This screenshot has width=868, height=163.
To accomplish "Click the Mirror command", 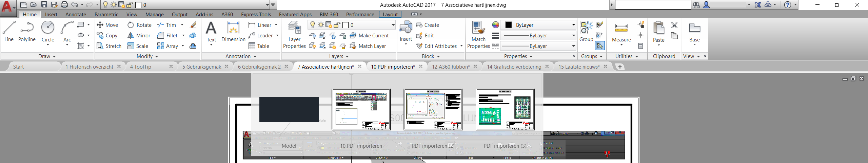I will 139,36.
